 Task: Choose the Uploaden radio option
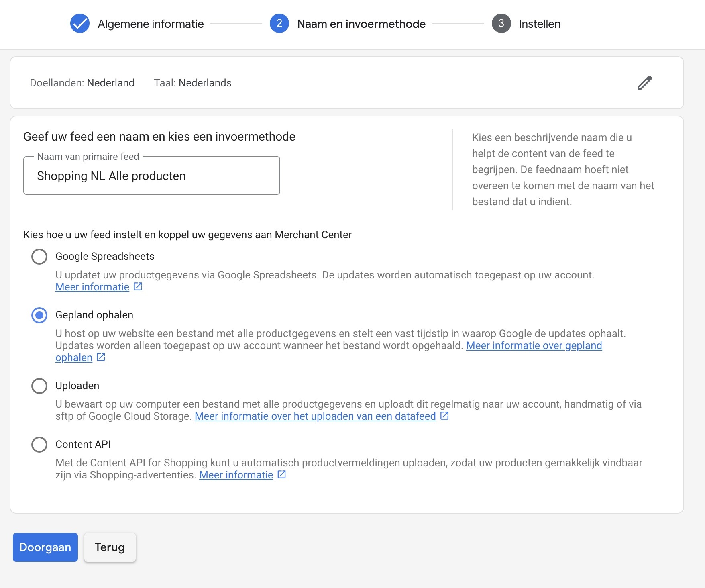coord(39,386)
